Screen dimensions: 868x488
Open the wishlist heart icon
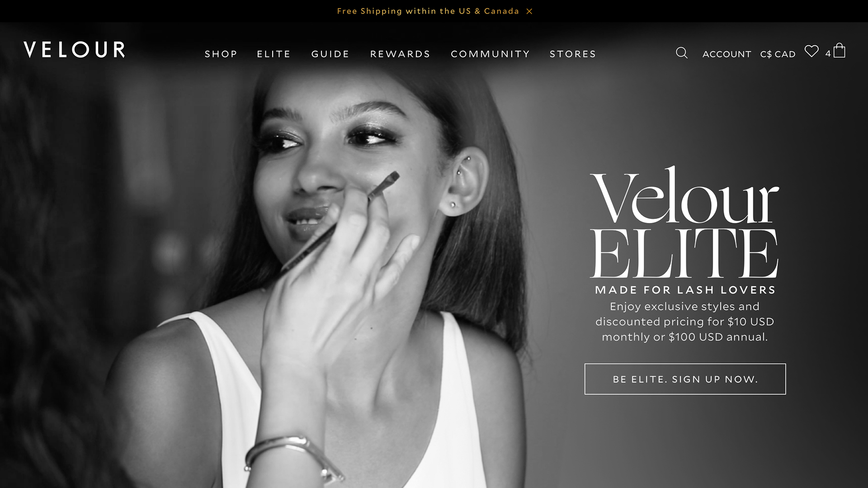tap(811, 51)
